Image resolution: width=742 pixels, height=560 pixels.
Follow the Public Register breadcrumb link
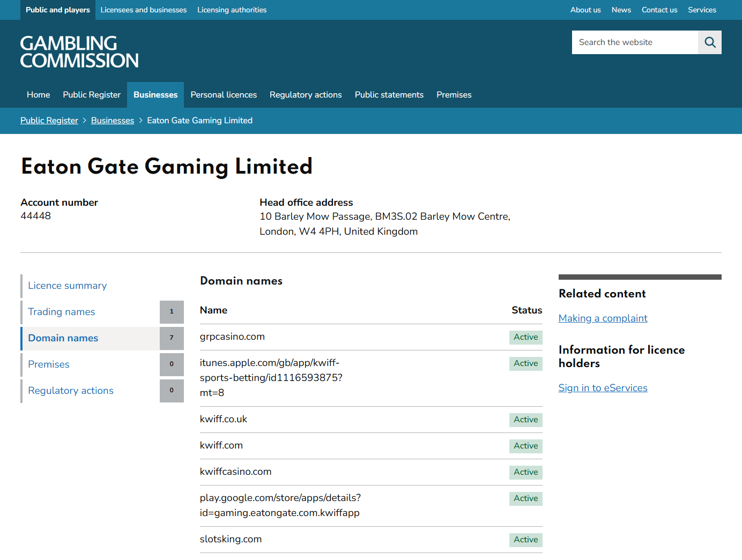[x=49, y=121]
